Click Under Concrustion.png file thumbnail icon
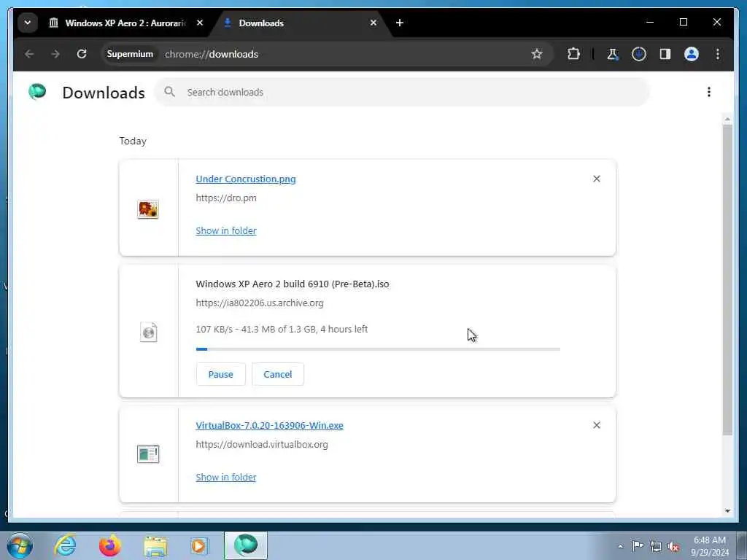Image resolution: width=747 pixels, height=560 pixels. click(148, 209)
